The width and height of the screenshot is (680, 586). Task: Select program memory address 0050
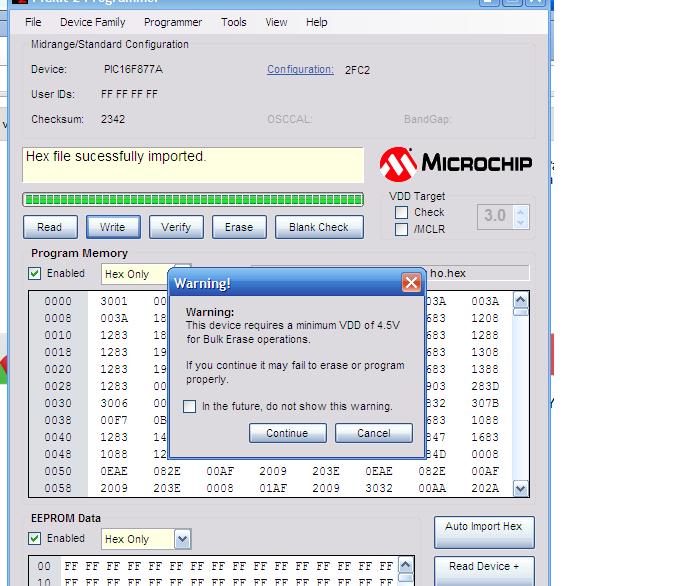pyautogui.click(x=58, y=471)
